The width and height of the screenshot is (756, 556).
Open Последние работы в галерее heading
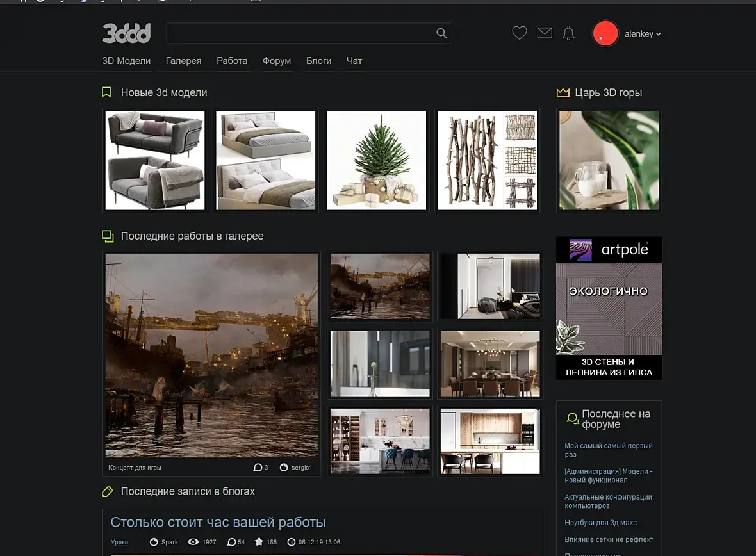click(192, 236)
